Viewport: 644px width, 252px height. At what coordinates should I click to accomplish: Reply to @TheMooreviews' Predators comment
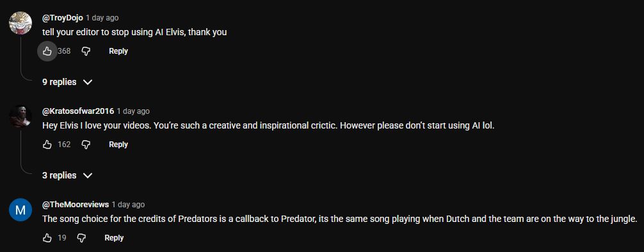114,238
